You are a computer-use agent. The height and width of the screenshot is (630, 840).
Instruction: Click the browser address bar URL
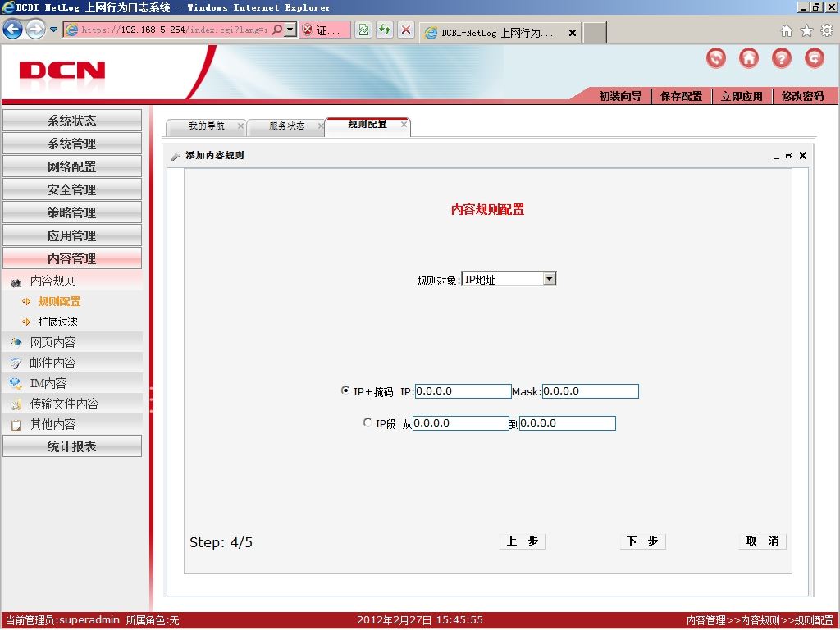pos(174,30)
